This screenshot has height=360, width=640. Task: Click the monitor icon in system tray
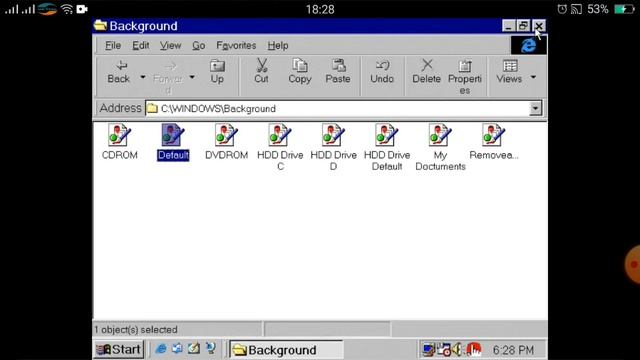[429, 350]
